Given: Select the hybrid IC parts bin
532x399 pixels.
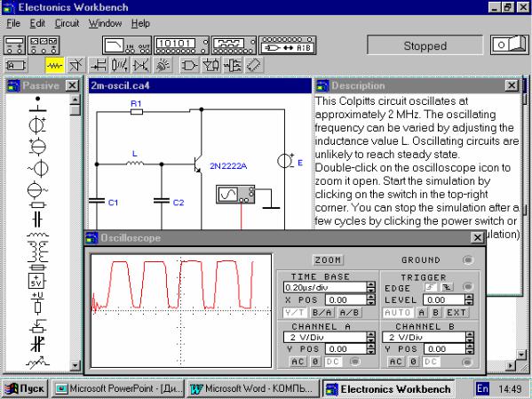Looking at the screenshot, I should pos(141,65).
